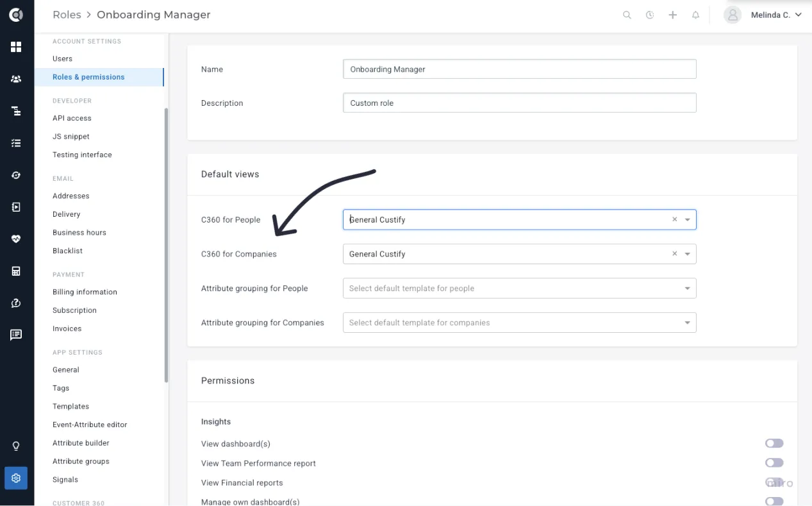Enable View Team Performance report switch
The width and height of the screenshot is (812, 506).
tap(774, 462)
